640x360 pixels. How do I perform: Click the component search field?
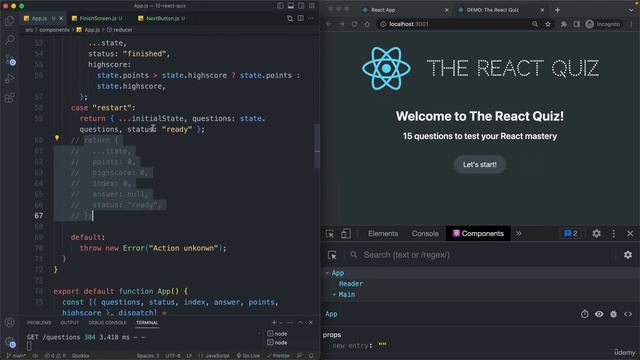pyautogui.click(x=482, y=255)
